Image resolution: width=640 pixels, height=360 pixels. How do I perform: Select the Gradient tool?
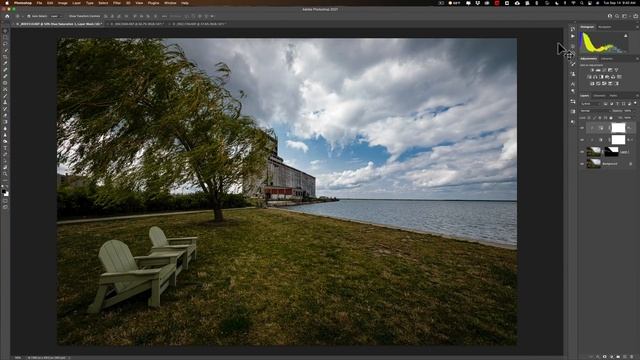click(5, 122)
